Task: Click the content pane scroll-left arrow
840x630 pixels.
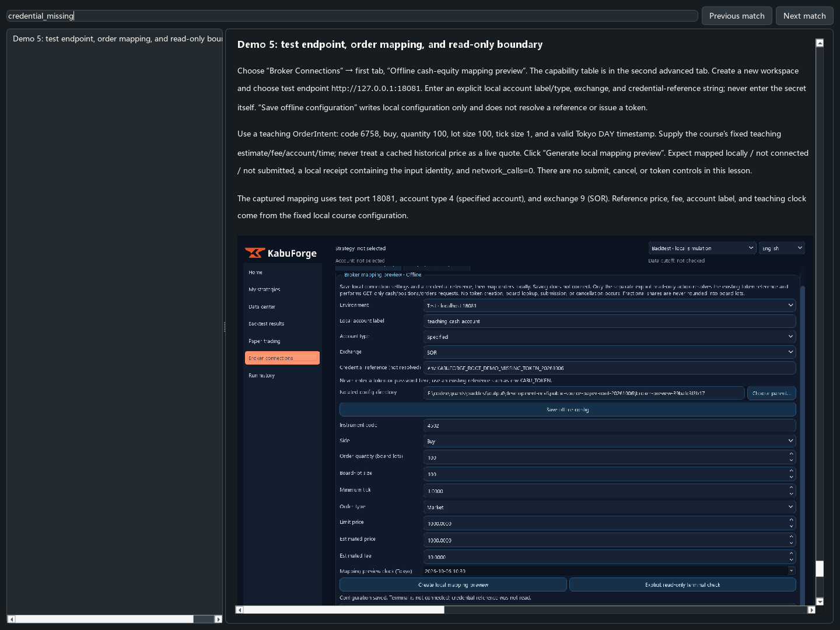Action: (x=239, y=610)
